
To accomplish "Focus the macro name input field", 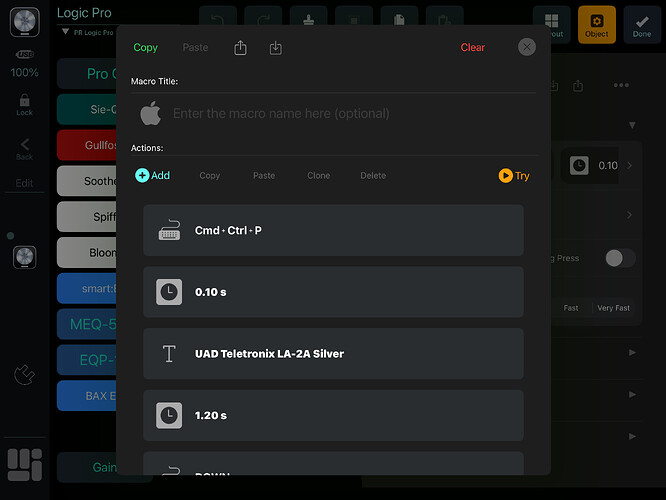I will (281, 113).
